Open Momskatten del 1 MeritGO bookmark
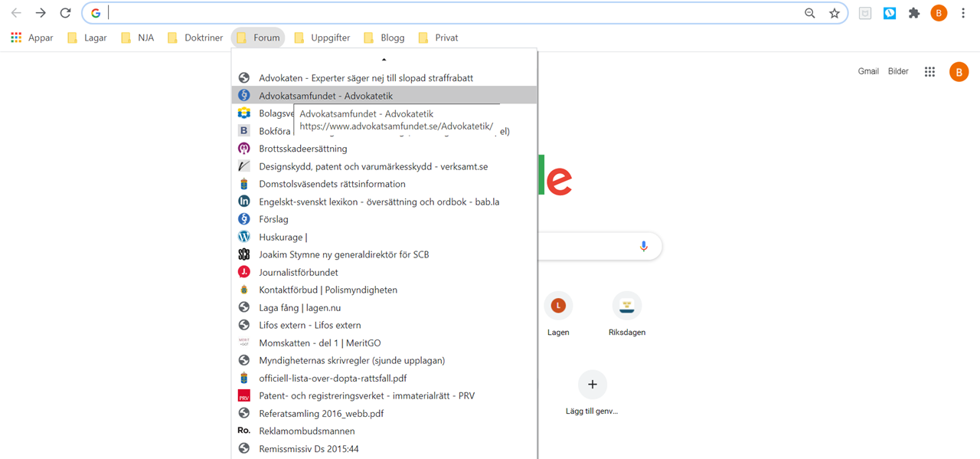 coord(384,343)
